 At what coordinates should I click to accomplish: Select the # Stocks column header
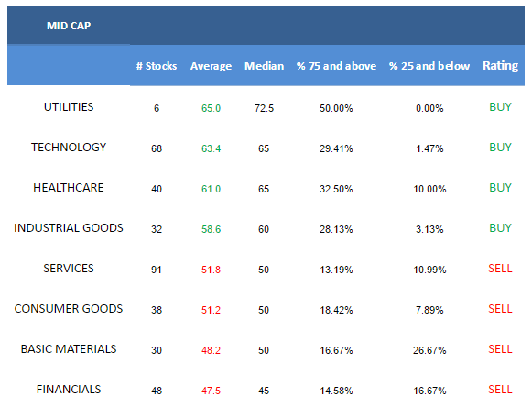click(157, 66)
